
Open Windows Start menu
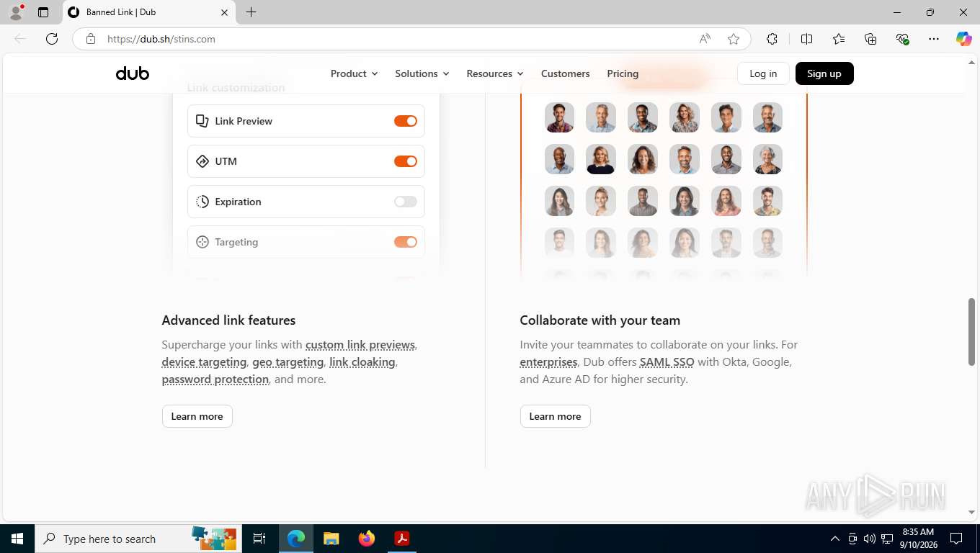tap(17, 539)
